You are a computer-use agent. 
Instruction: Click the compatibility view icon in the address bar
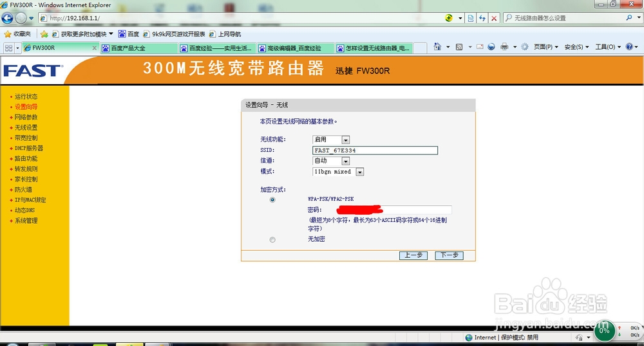point(471,18)
